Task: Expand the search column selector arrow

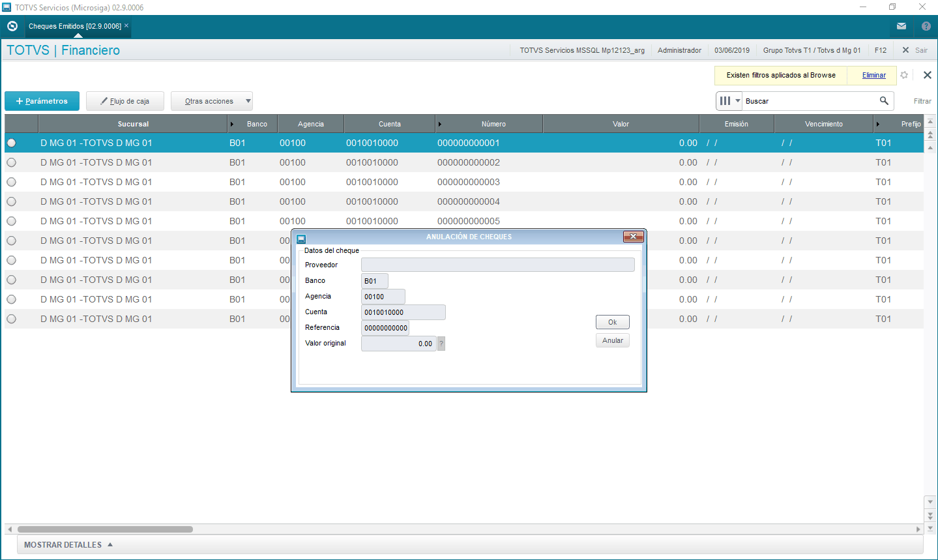Action: [738, 101]
